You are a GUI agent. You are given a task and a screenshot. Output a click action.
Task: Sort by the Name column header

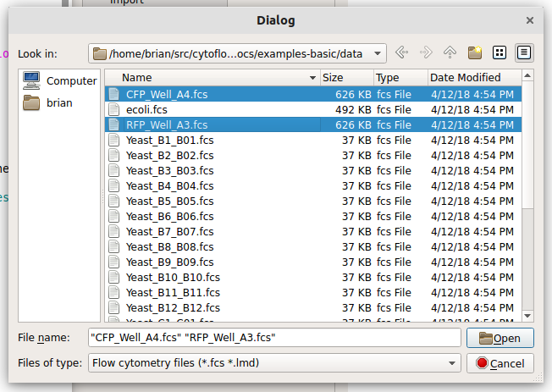(x=213, y=78)
